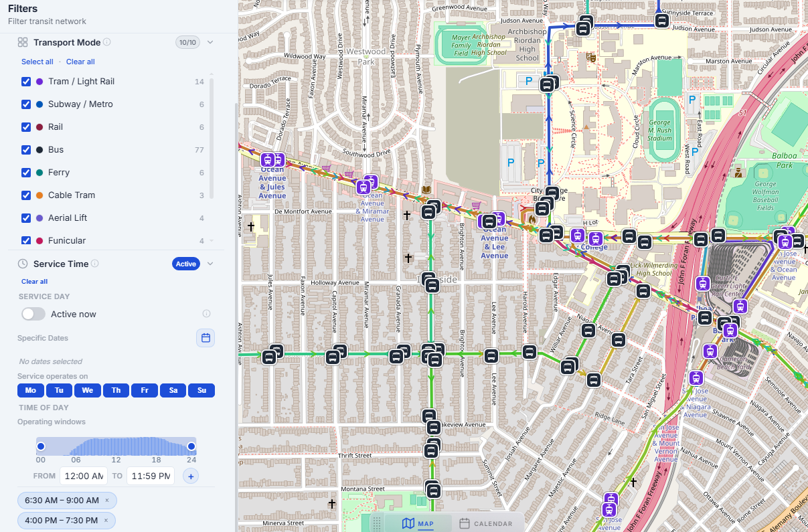Viewport: 808px width, 532px height.
Task: Click Select all transport modes
Action: [x=37, y=62]
